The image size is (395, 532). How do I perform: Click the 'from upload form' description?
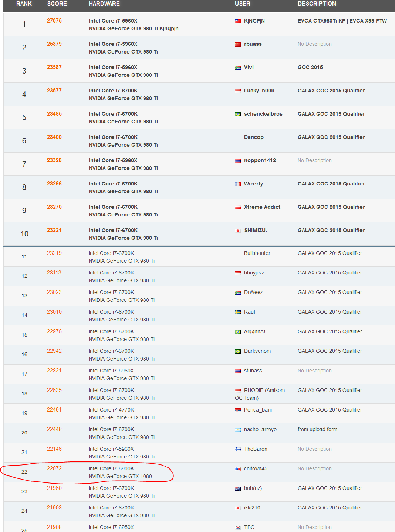[x=317, y=429]
